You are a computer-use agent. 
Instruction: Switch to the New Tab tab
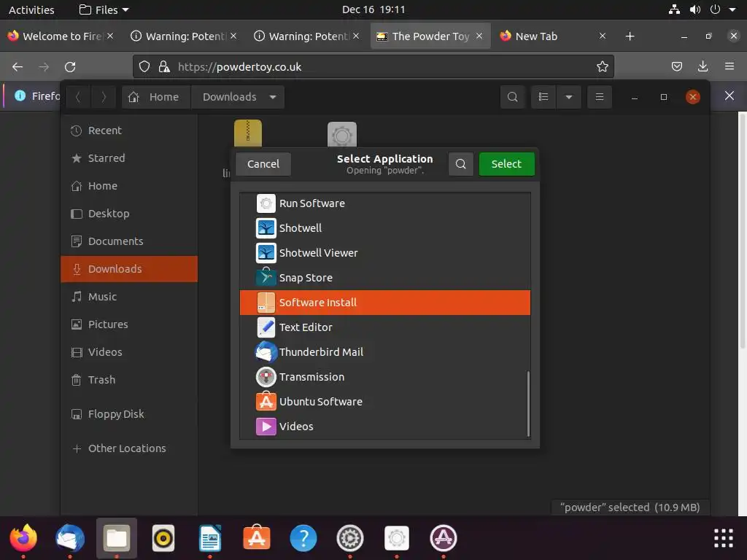click(x=553, y=36)
